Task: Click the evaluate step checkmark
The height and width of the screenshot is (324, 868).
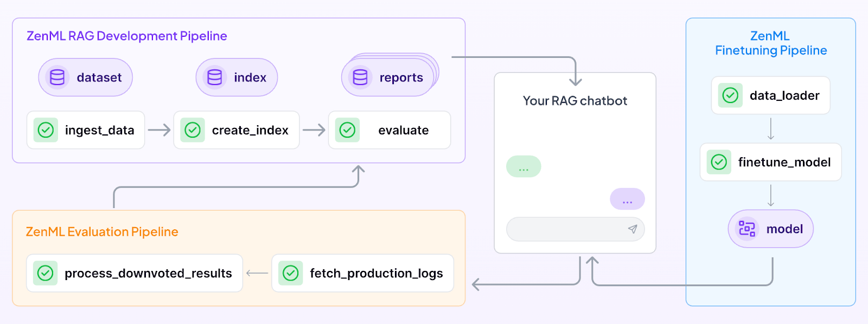Action: click(347, 130)
